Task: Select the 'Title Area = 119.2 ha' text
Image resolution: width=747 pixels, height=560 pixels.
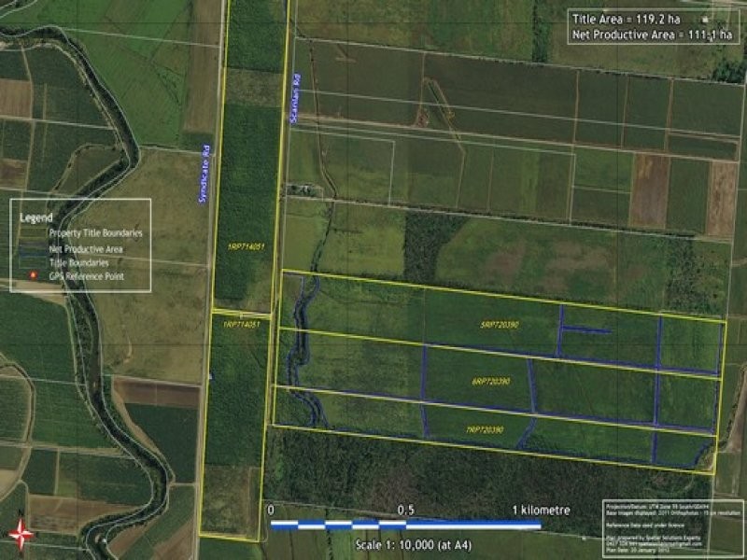Action: point(626,20)
